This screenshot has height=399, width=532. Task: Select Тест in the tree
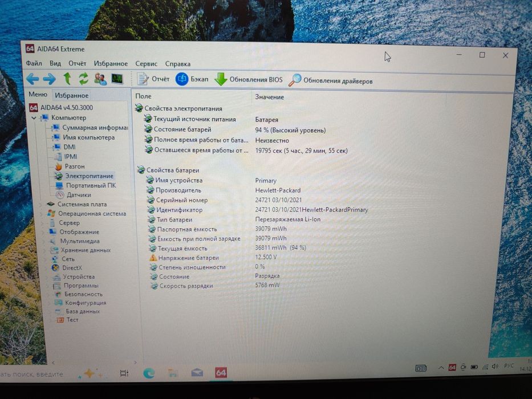[67, 320]
